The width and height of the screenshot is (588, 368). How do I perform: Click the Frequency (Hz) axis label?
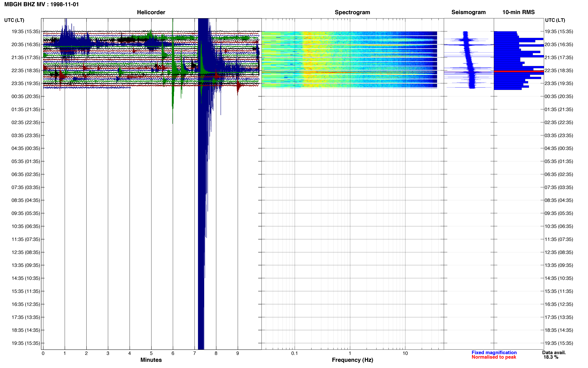[x=352, y=360]
